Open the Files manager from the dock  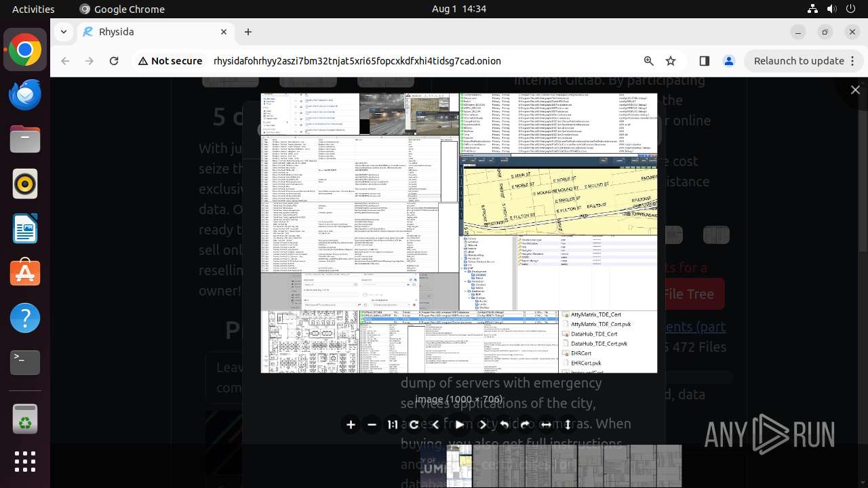[x=25, y=140]
